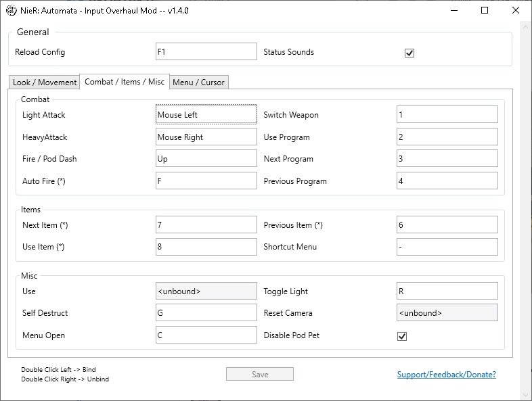532x401 pixels.
Task: Select the Self Destruct binding field
Action: (x=206, y=312)
